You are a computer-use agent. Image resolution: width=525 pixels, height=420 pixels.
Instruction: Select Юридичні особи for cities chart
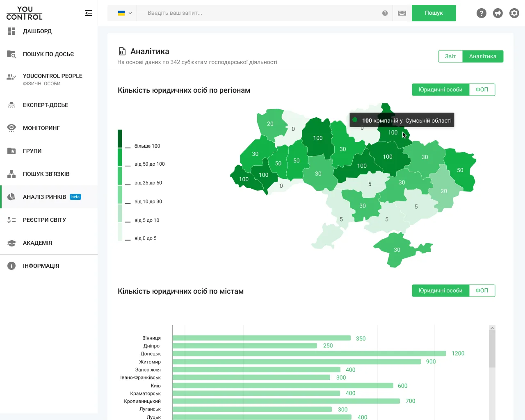click(x=441, y=290)
